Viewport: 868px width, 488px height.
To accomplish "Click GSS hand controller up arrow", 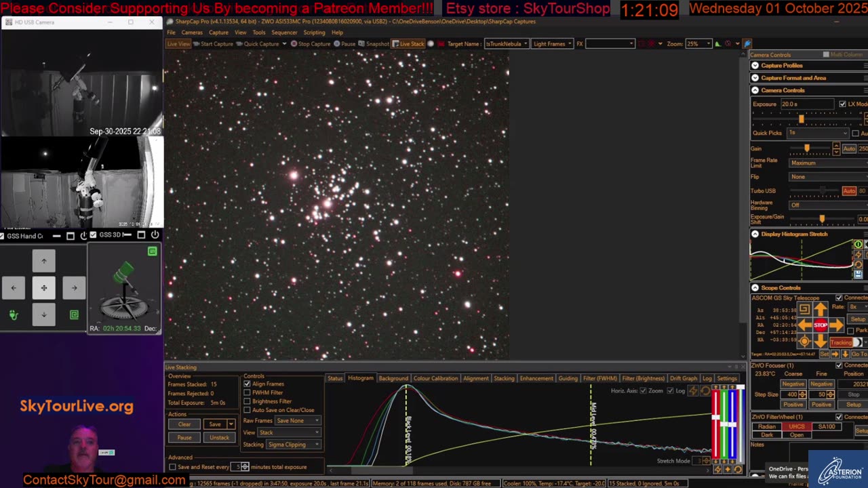I will (44, 261).
